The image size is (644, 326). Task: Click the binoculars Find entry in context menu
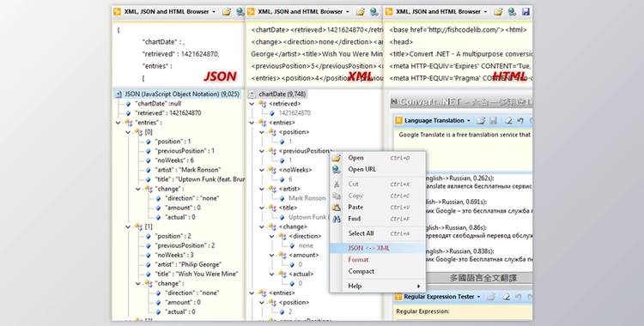pyautogui.click(x=378, y=219)
